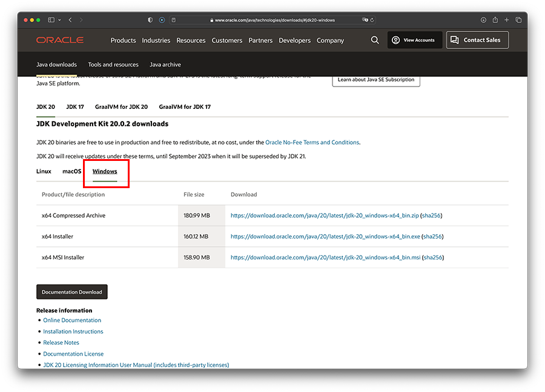Click the Safari address bar URL field
The image size is (545, 392).
(272, 20)
